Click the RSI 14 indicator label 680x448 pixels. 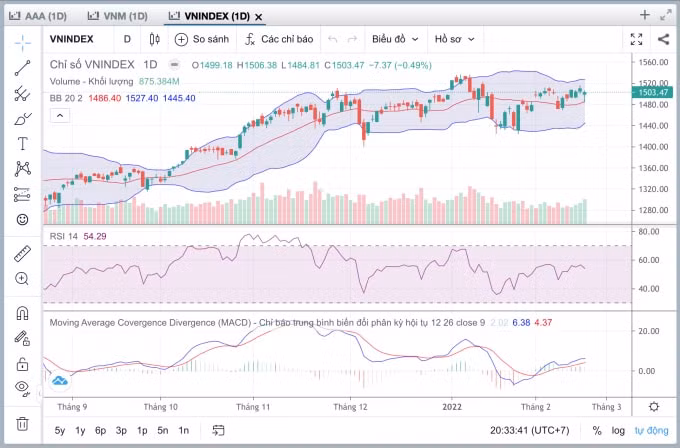pos(64,236)
